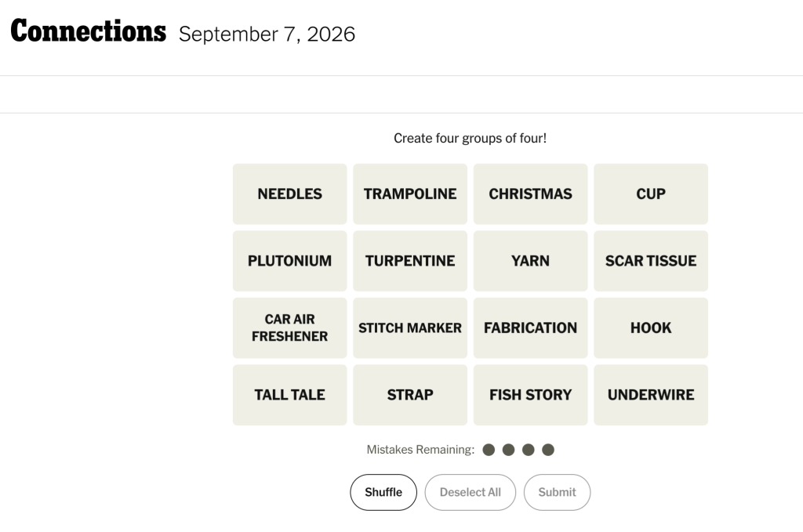This screenshot has height=532, width=803.
Task: Pick the CUP tile
Action: 651,194
